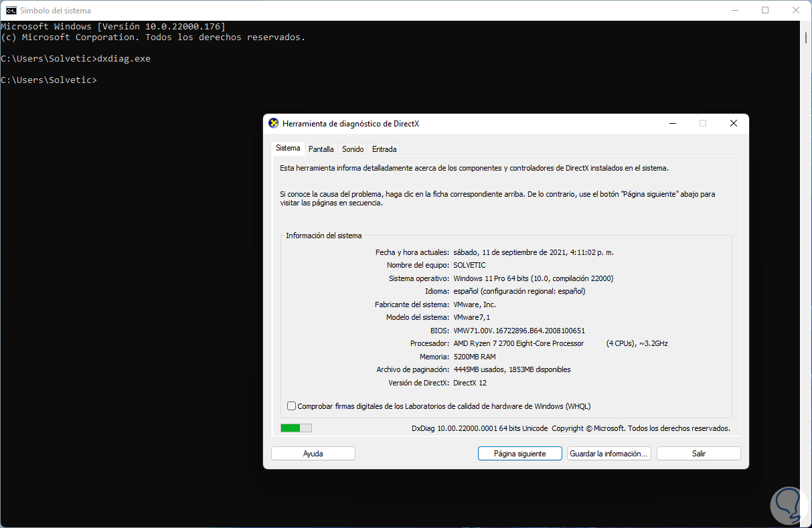Click the 'DirectX 12' version value

[x=470, y=382]
